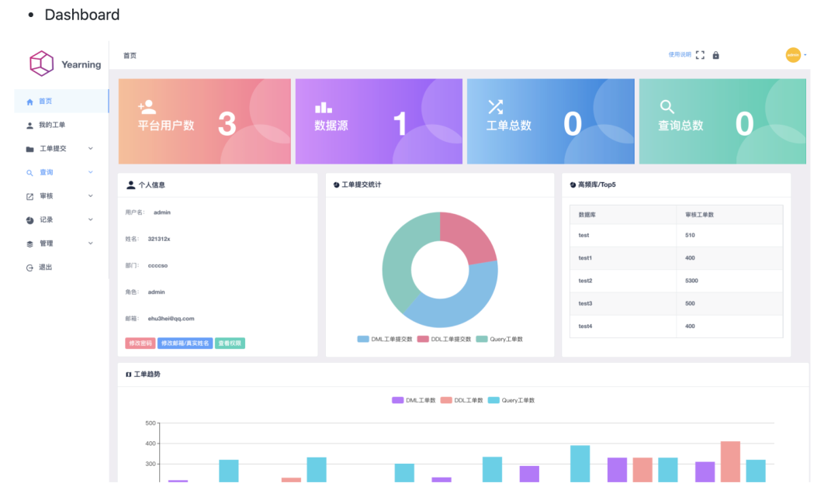The image size is (838, 504).
Task: Click the 记录 pie chart icon
Action: (x=30, y=220)
